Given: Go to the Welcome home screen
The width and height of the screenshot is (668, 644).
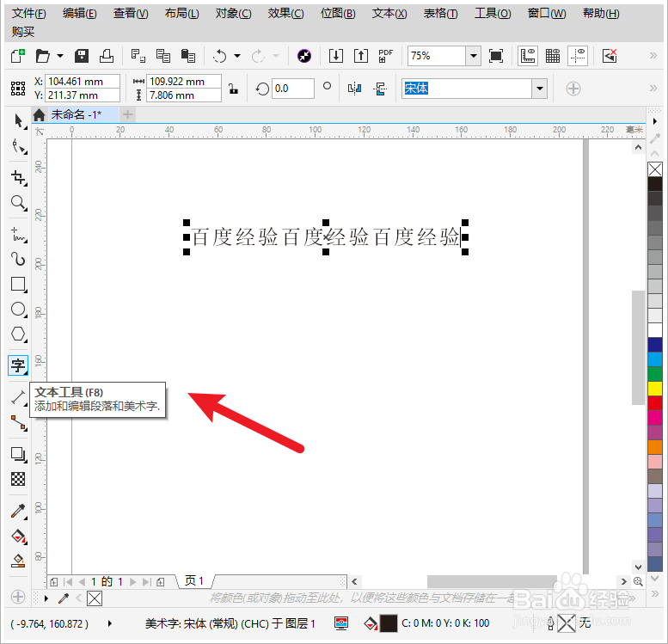Looking at the screenshot, I should (x=40, y=114).
